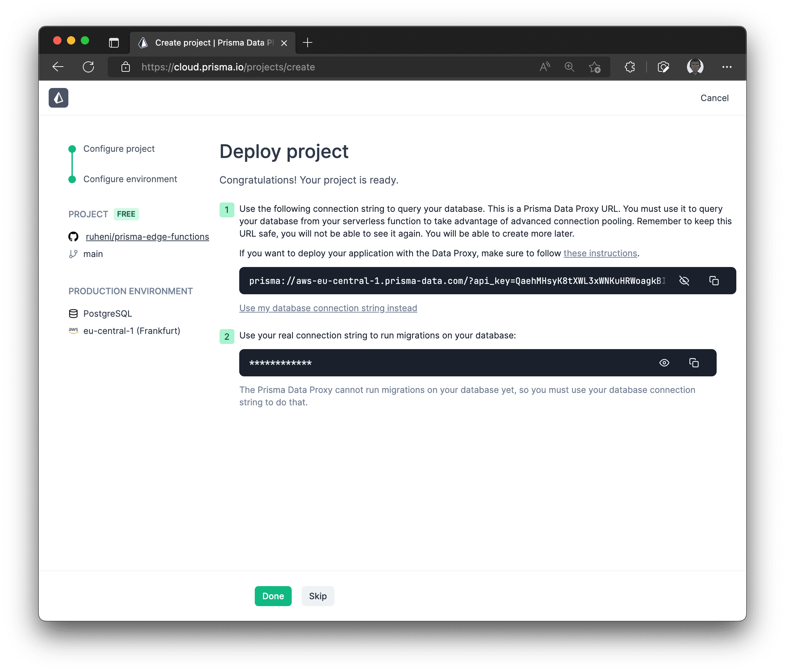Hide the Data Proxy URL with eye-slash
785x672 pixels.
[684, 280]
